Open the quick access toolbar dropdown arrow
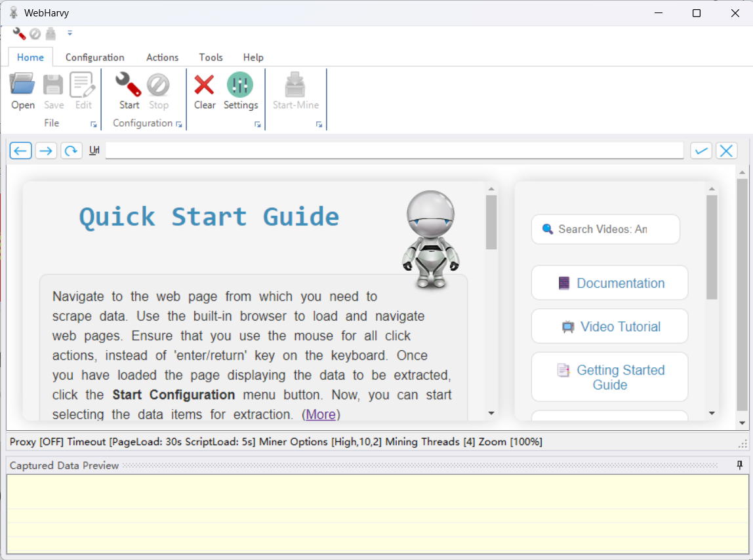The image size is (753, 560). (70, 33)
